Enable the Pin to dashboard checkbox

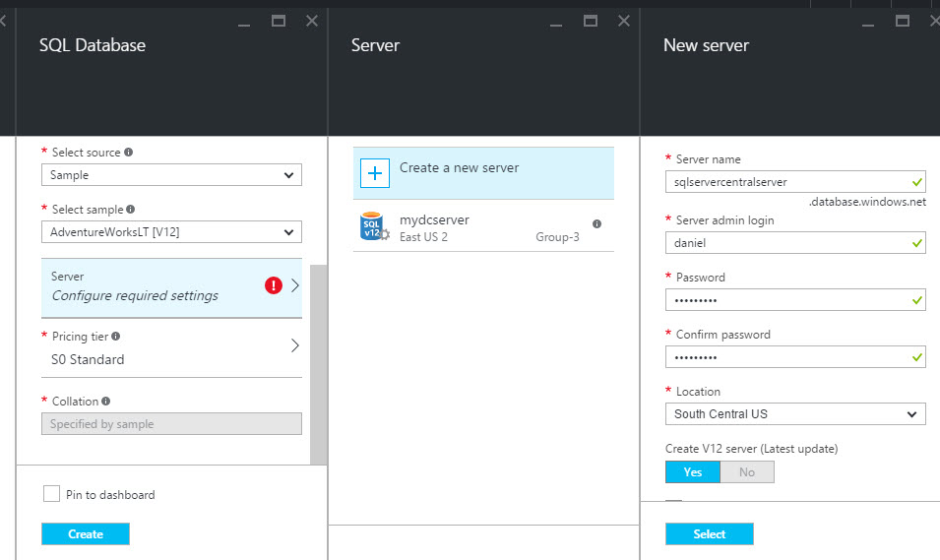tap(52, 494)
